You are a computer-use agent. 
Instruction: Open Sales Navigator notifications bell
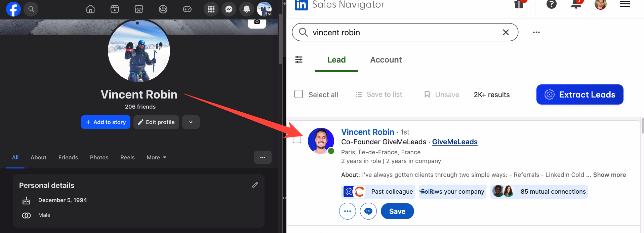click(x=576, y=4)
